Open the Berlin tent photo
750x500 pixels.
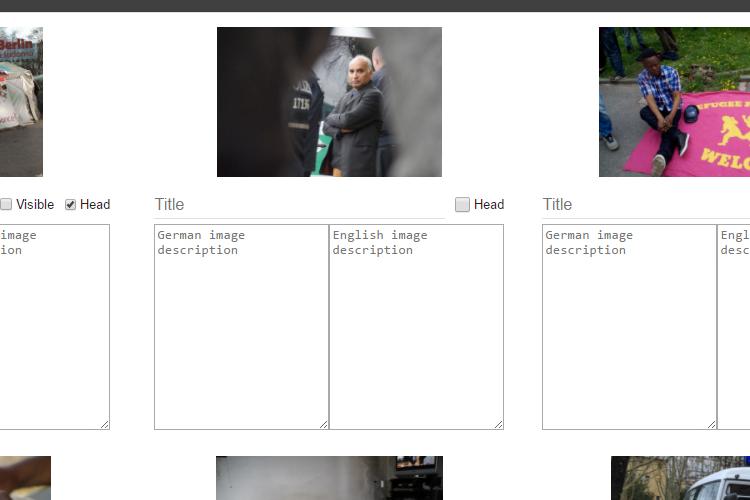click(21, 102)
